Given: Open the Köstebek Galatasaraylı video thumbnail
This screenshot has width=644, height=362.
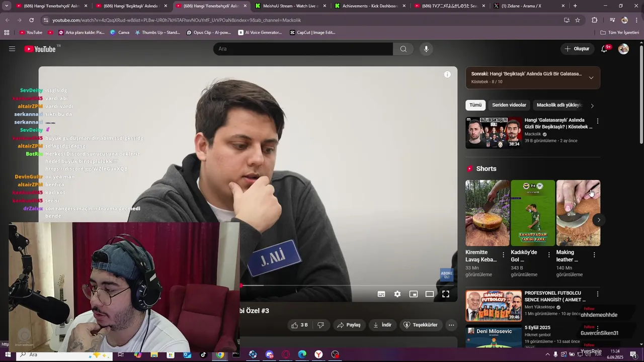Looking at the screenshot, I should pos(494,133).
